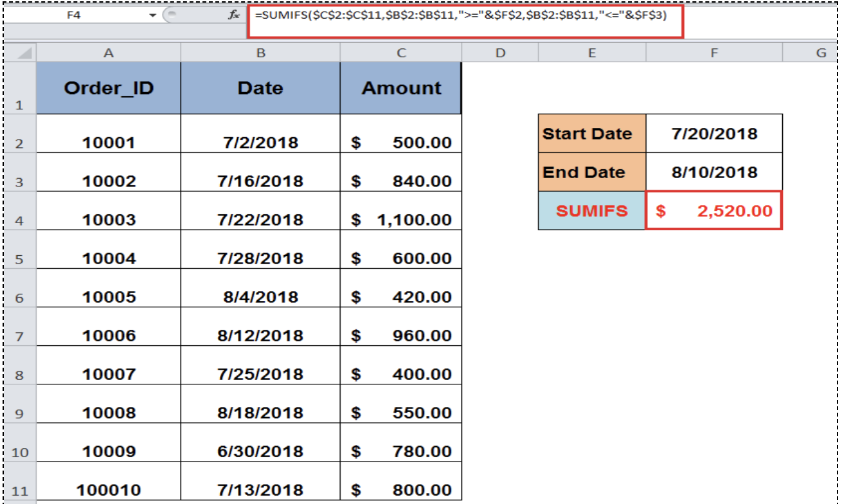
Task: Select the Amount header cell
Action: pyautogui.click(x=400, y=88)
